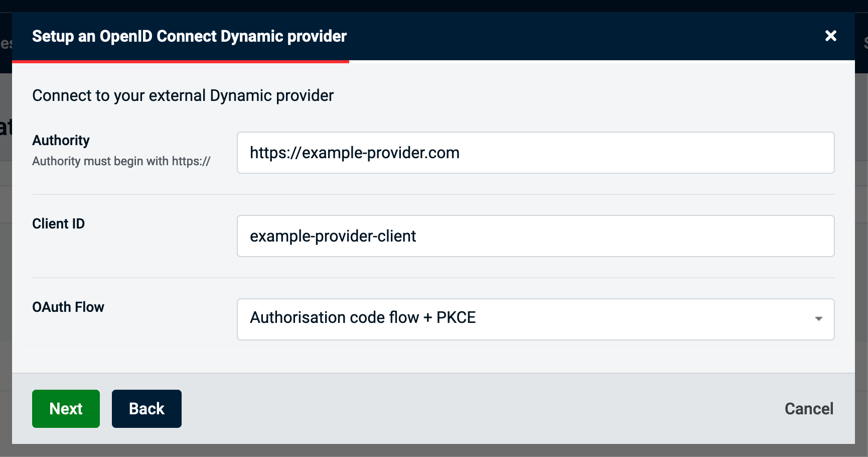Close the OpenID Connect setup dialog
The image size is (868, 457).
point(831,36)
